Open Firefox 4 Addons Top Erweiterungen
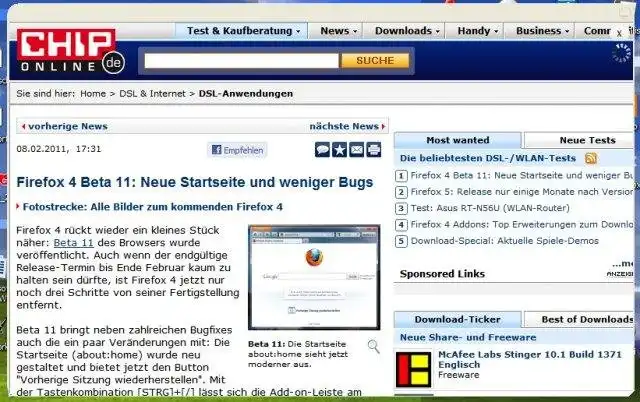Image resolution: width=640 pixels, height=402 pixels. click(522, 224)
